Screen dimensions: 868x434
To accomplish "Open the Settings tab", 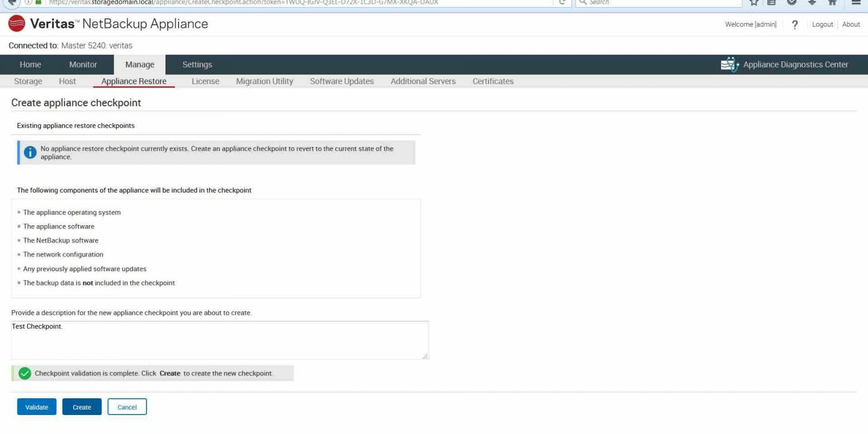I will tap(197, 65).
